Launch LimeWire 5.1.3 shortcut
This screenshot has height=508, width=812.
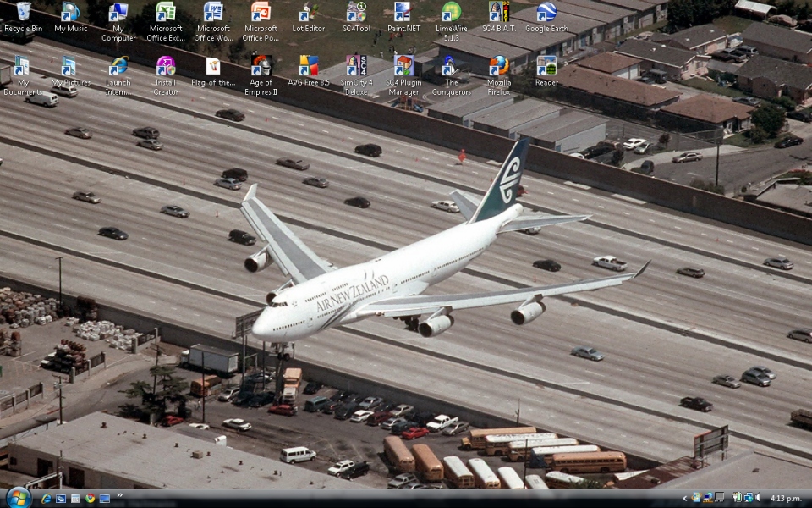click(x=452, y=22)
